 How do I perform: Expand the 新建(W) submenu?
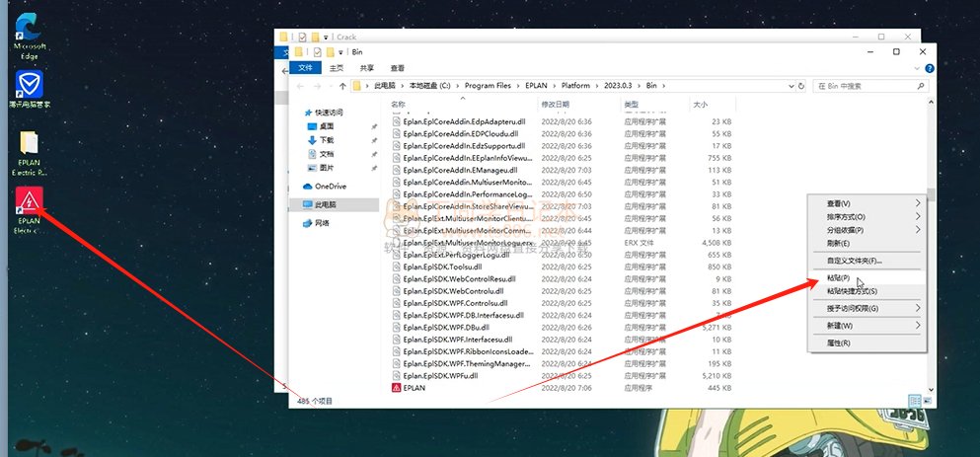[x=840, y=325]
